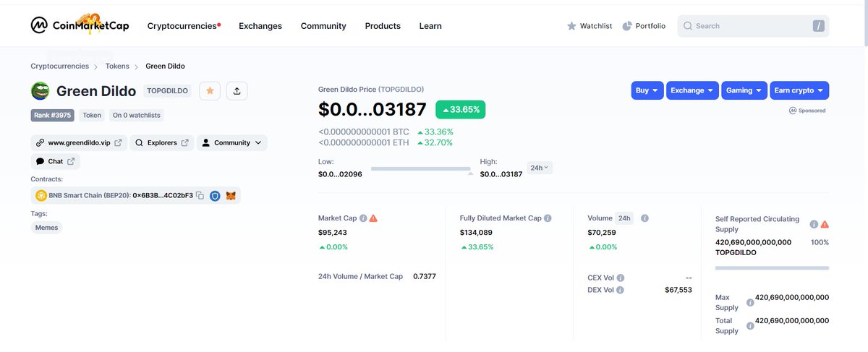Click the low-high price range bar
Viewport: 868px width, 352px height.
click(x=421, y=169)
